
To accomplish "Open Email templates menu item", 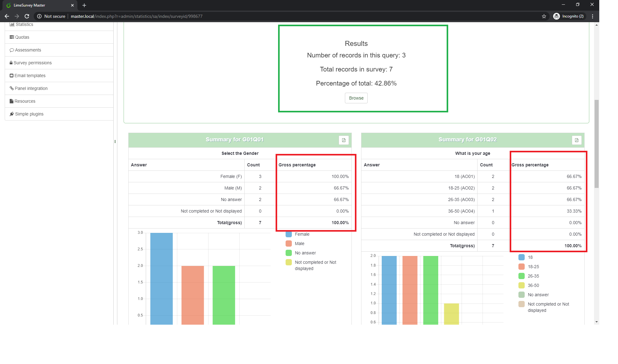I will click(x=30, y=76).
